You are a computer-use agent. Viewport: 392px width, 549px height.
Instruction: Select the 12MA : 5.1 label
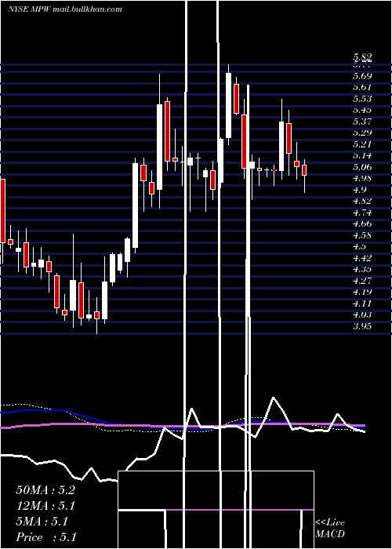(x=45, y=506)
